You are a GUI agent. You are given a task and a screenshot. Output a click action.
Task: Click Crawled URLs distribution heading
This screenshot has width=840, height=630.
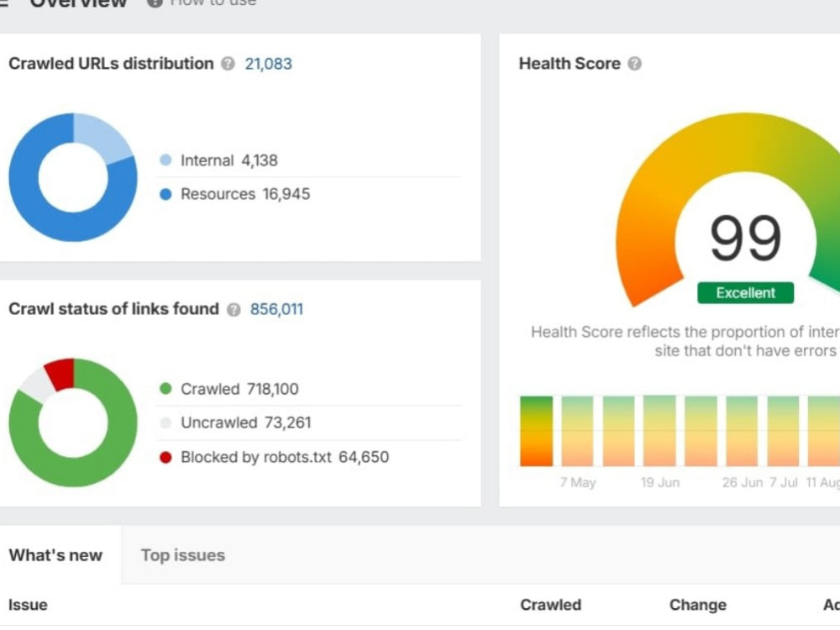[111, 64]
